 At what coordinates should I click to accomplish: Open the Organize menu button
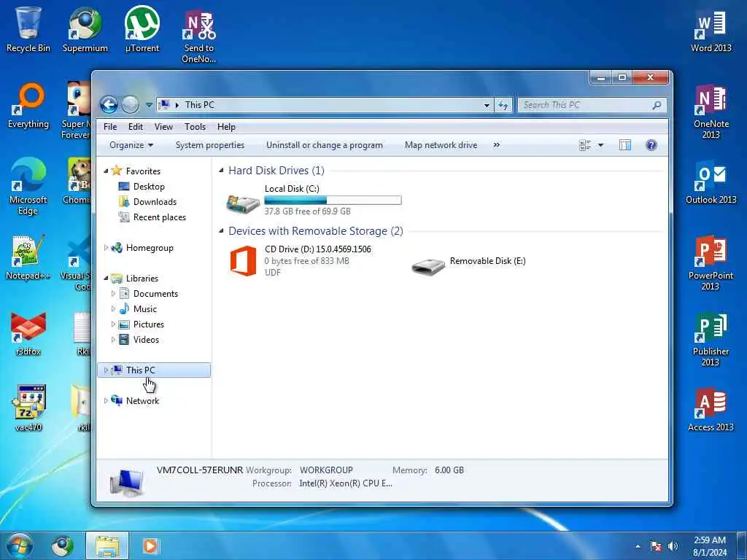(131, 145)
